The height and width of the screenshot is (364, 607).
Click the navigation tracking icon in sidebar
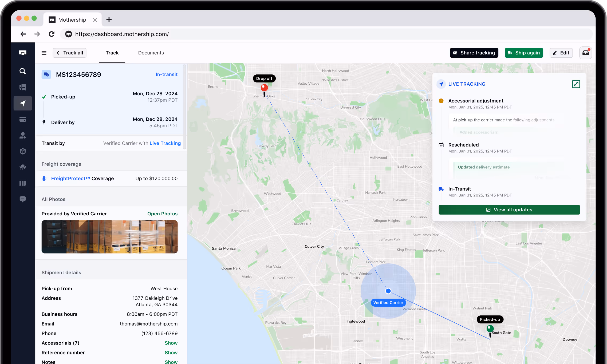23,103
